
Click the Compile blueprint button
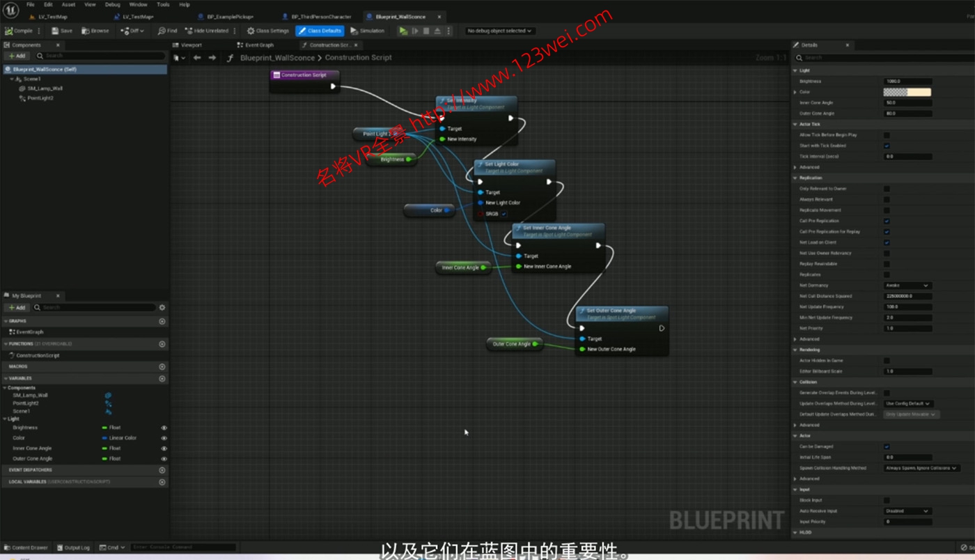(19, 31)
